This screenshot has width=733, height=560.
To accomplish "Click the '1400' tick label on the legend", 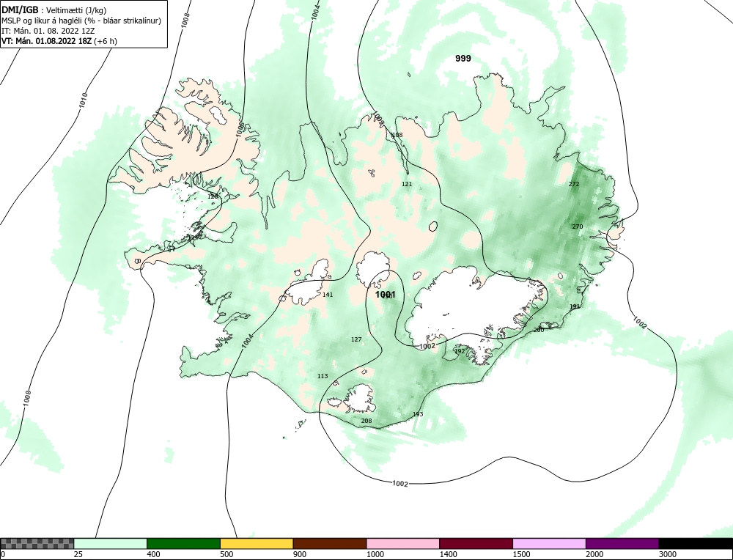I will 448,555.
